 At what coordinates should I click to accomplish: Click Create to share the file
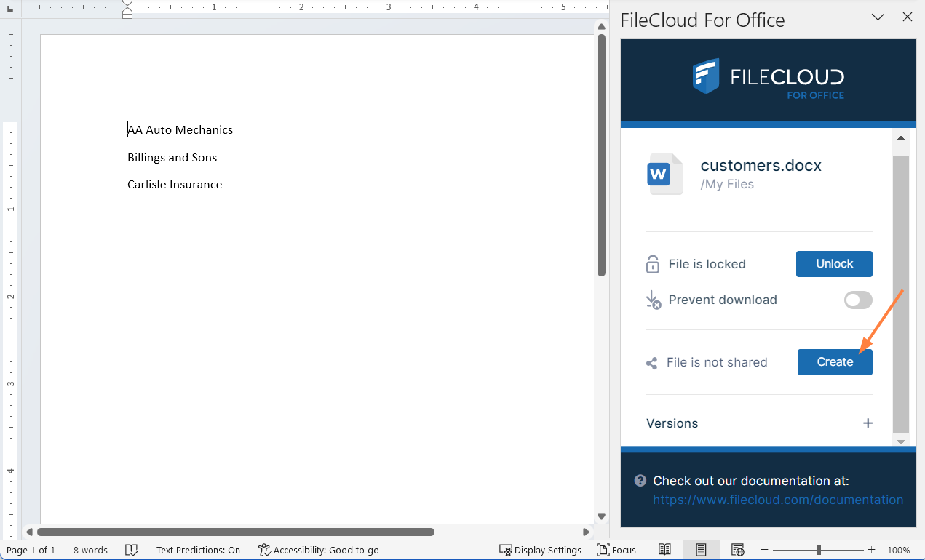tap(835, 362)
